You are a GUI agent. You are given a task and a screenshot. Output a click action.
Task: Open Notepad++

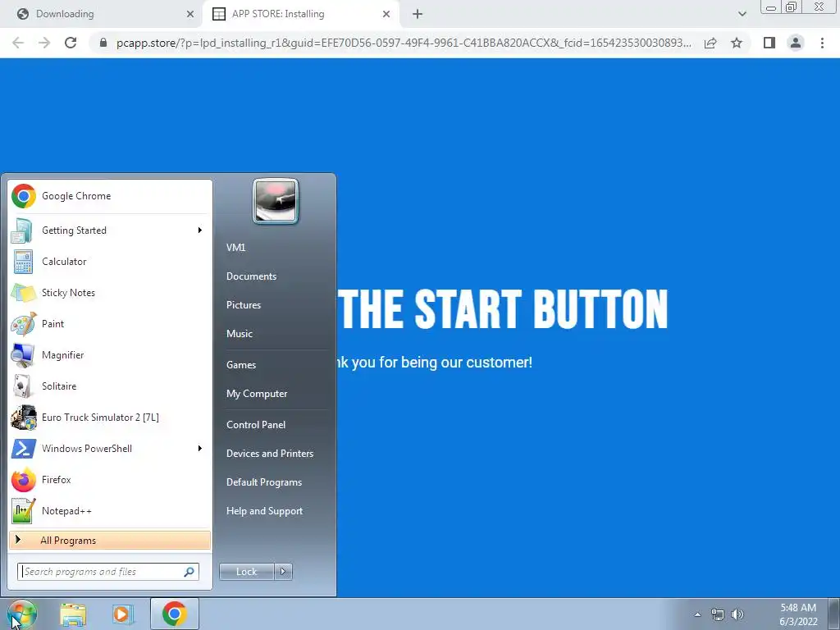[110, 510]
